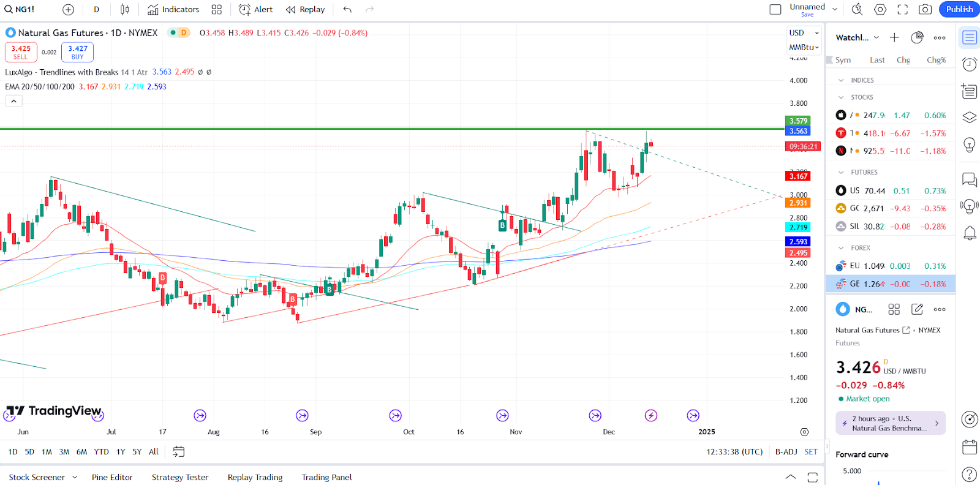Screen dimensions: 980x485
Task: Open the Pine Editor tab
Action: [112, 477]
